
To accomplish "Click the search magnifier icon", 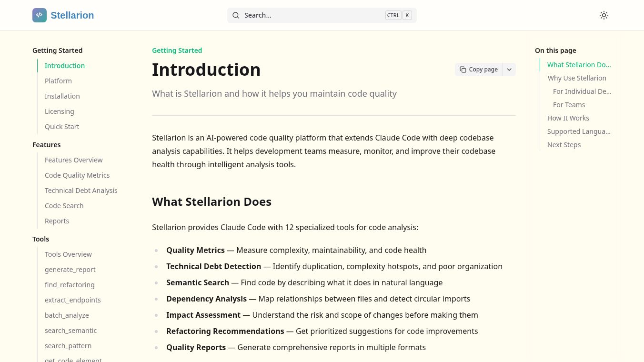I will pyautogui.click(x=236, y=15).
